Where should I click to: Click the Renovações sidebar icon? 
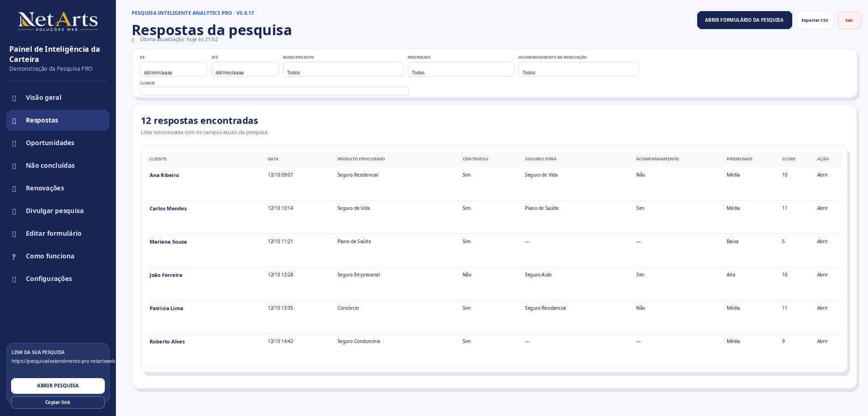coord(14,189)
